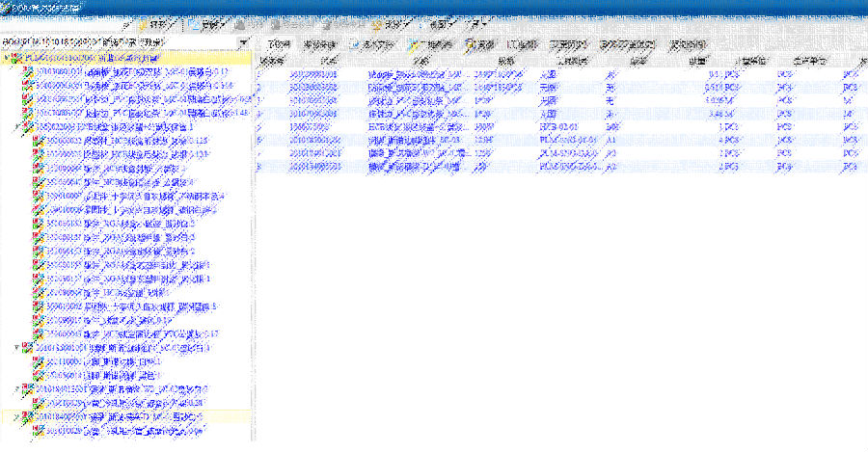This screenshot has width=868, height=452.
Task: Sort by the 计量单位 column header
Action: (750, 61)
